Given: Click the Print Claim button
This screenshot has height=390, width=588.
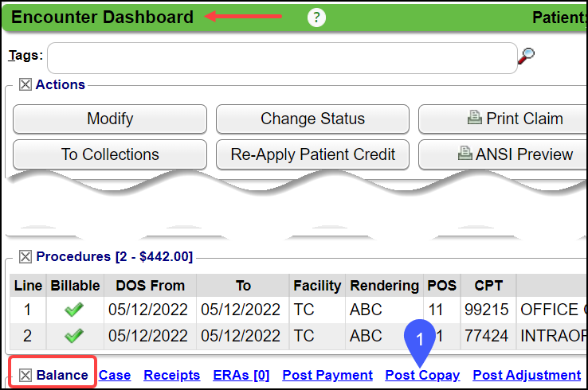Looking at the screenshot, I should (x=503, y=119).
